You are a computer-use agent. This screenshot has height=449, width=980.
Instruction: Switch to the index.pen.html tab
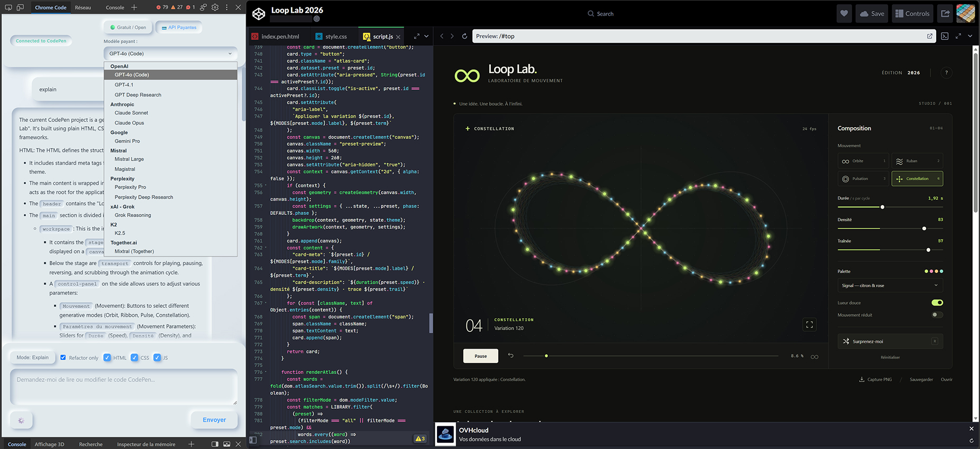[275, 36]
